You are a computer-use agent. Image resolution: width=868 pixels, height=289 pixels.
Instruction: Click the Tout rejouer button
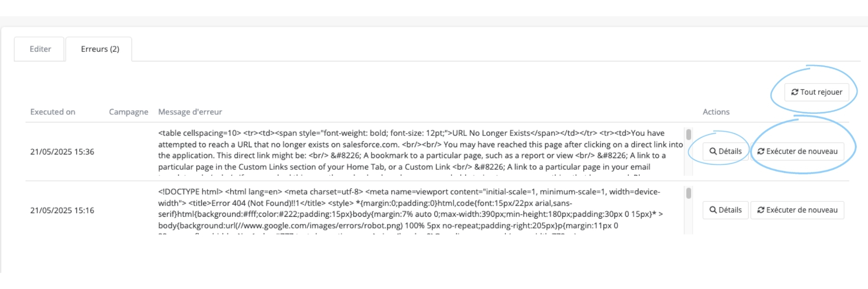[x=816, y=92]
